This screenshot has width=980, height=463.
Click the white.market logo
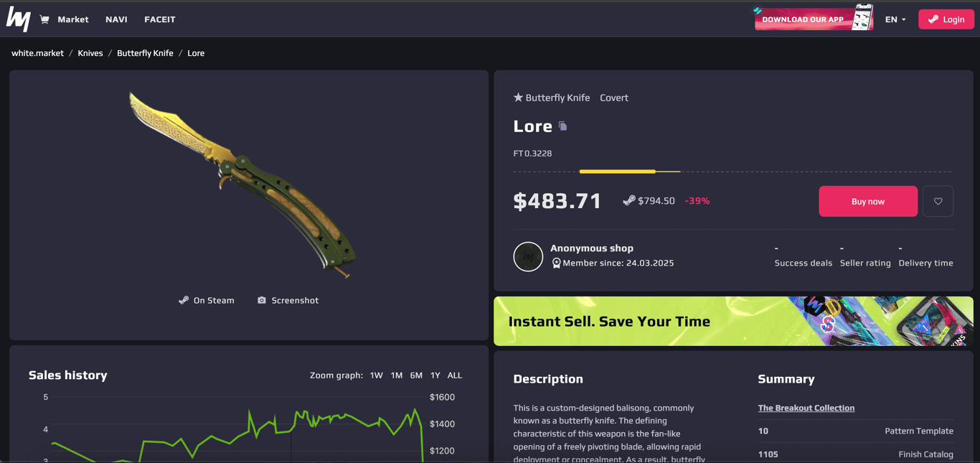(18, 19)
